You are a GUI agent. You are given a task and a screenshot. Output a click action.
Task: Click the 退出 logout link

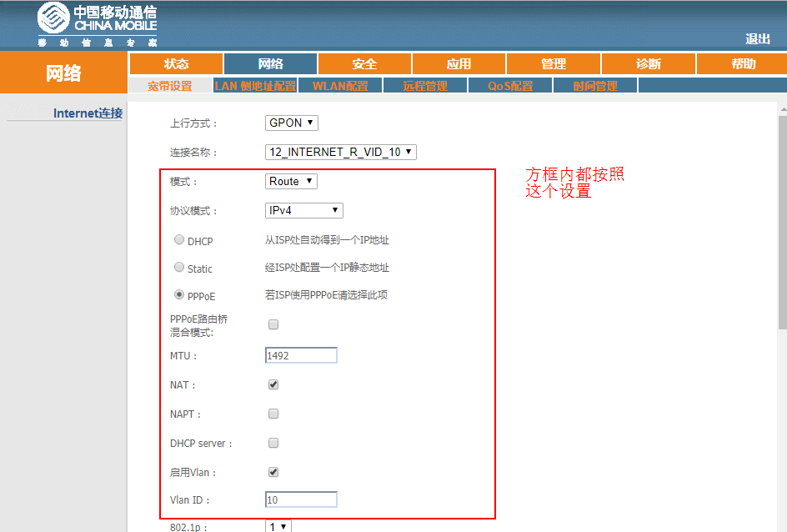coord(757,39)
